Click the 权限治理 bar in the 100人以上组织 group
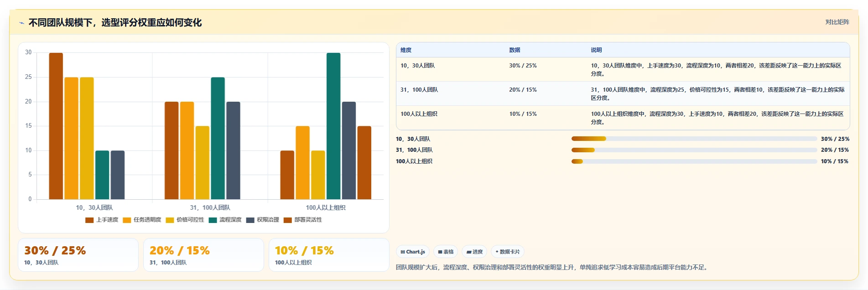The width and height of the screenshot is (868, 290). [349, 150]
